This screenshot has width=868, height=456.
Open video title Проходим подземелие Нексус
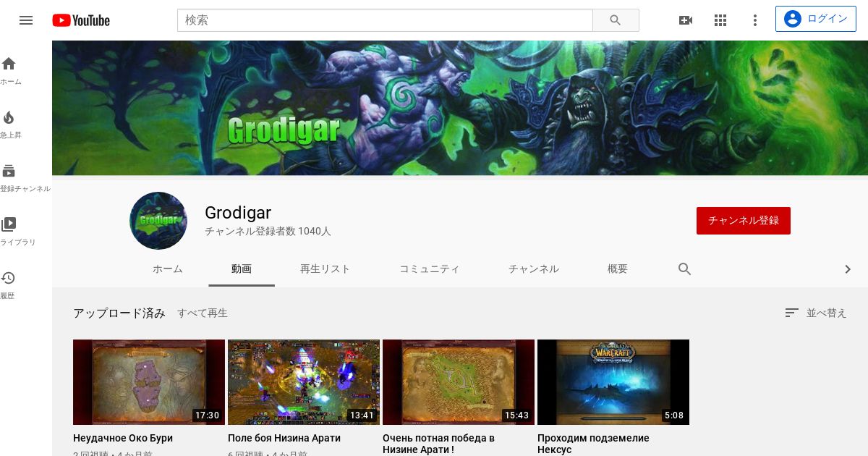click(593, 444)
